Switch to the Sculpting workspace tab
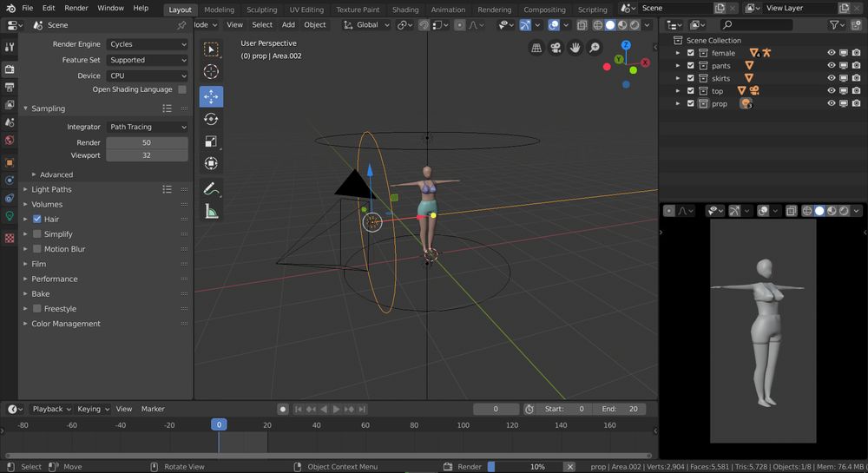The width and height of the screenshot is (868, 473). (261, 10)
